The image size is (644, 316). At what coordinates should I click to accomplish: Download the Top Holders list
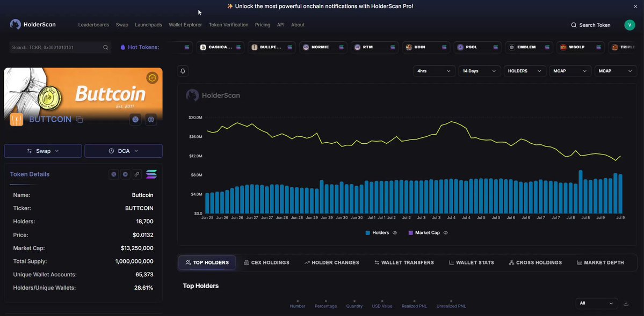pyautogui.click(x=626, y=303)
